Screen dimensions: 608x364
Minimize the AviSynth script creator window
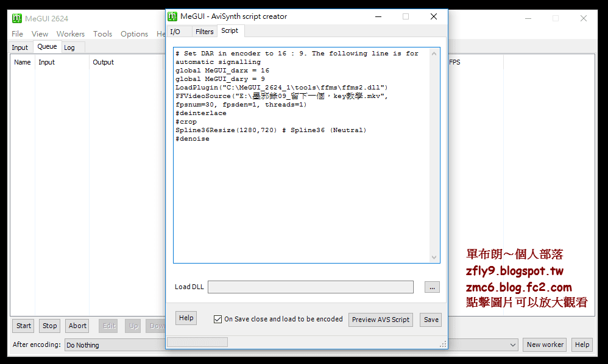pos(378,16)
